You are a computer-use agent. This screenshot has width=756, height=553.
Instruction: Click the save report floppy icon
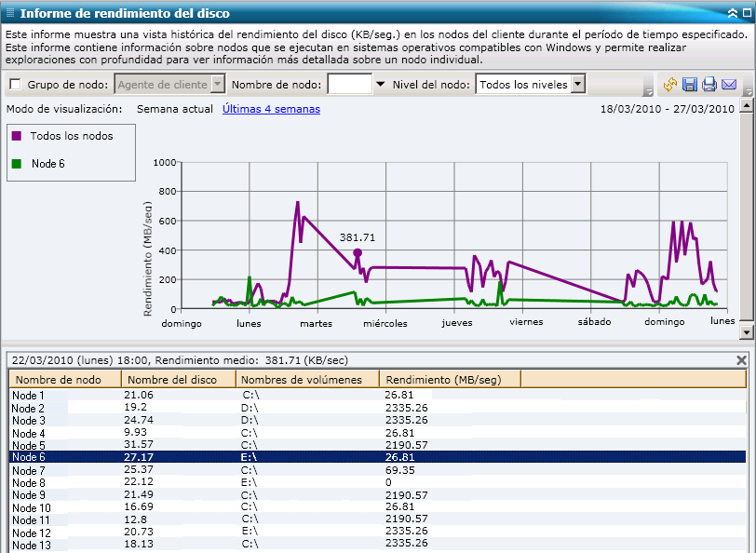(x=690, y=85)
